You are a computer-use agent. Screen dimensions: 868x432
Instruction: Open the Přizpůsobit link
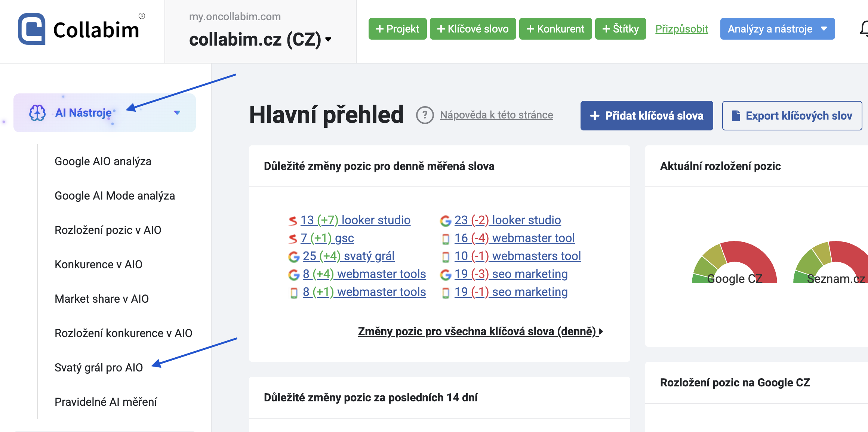click(681, 29)
